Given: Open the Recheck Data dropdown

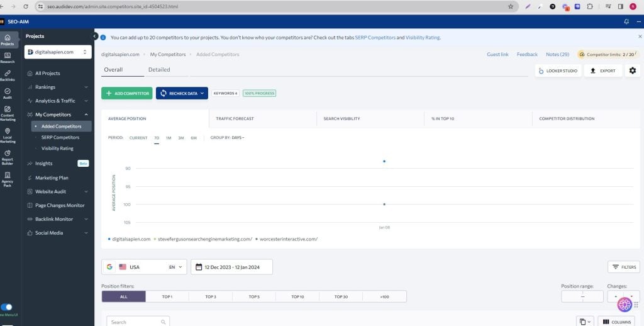Looking at the screenshot, I should (182, 93).
